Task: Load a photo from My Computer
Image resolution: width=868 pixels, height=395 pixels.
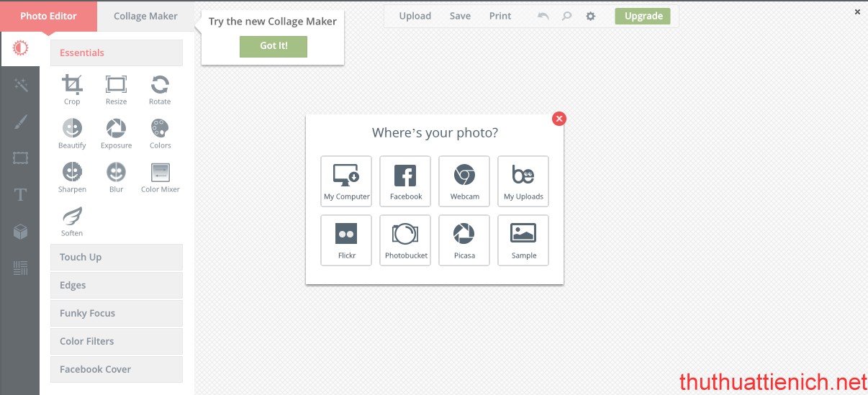Action: tap(346, 181)
